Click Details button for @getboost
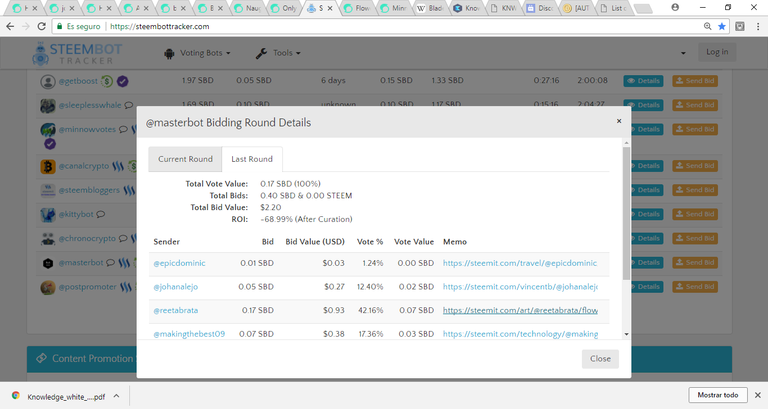The height and width of the screenshot is (409, 768). pyautogui.click(x=643, y=81)
